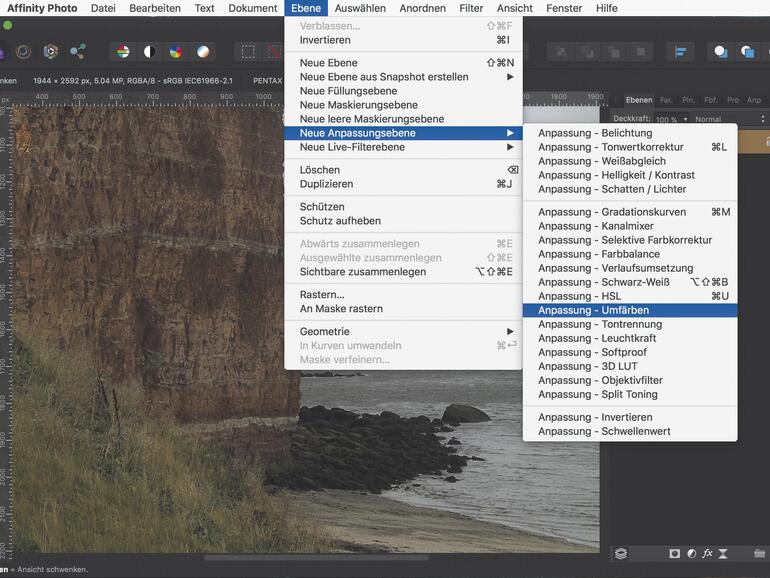Click the fx layer effects icon

coord(707,553)
